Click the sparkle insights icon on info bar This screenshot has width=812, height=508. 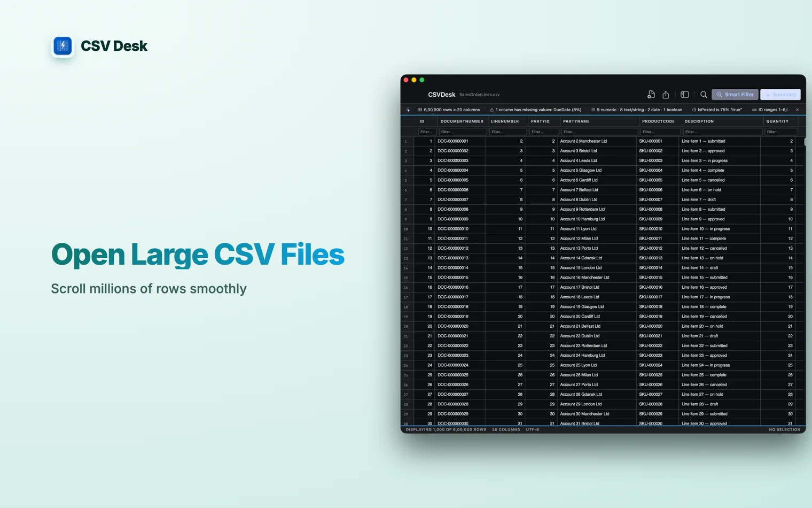click(x=408, y=110)
